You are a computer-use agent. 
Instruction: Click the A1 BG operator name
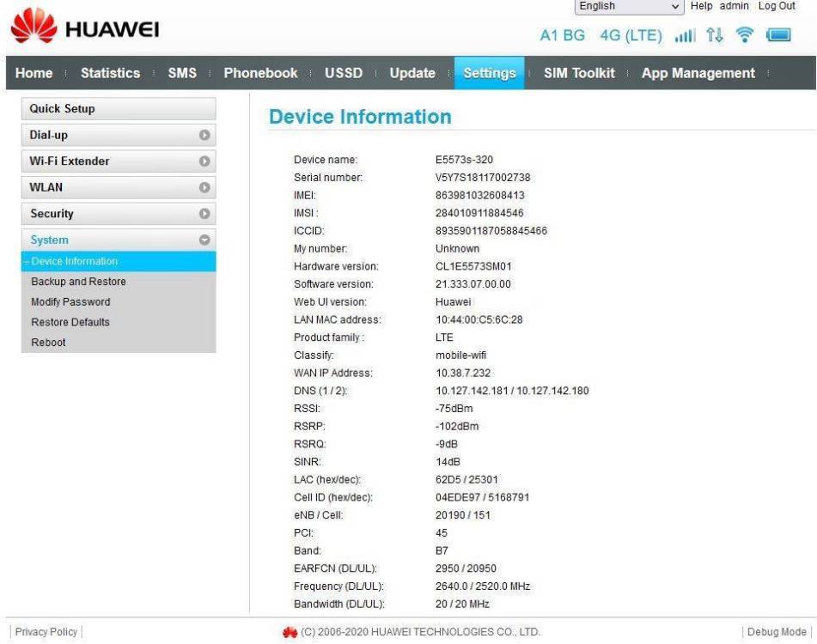click(x=562, y=35)
